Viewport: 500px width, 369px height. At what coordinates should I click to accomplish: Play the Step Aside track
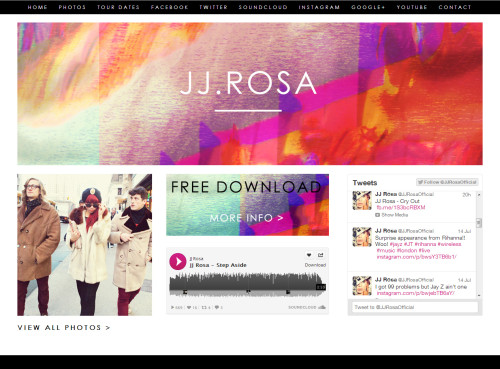click(178, 262)
